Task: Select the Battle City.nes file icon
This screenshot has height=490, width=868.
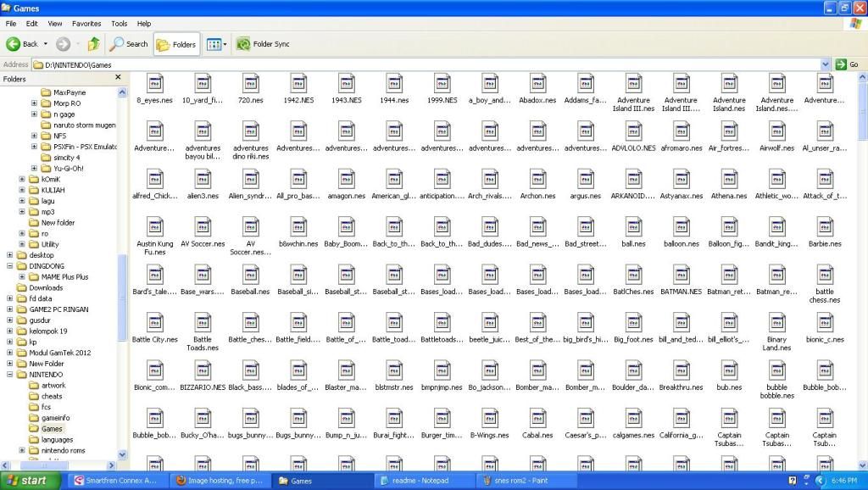Action: tap(155, 323)
